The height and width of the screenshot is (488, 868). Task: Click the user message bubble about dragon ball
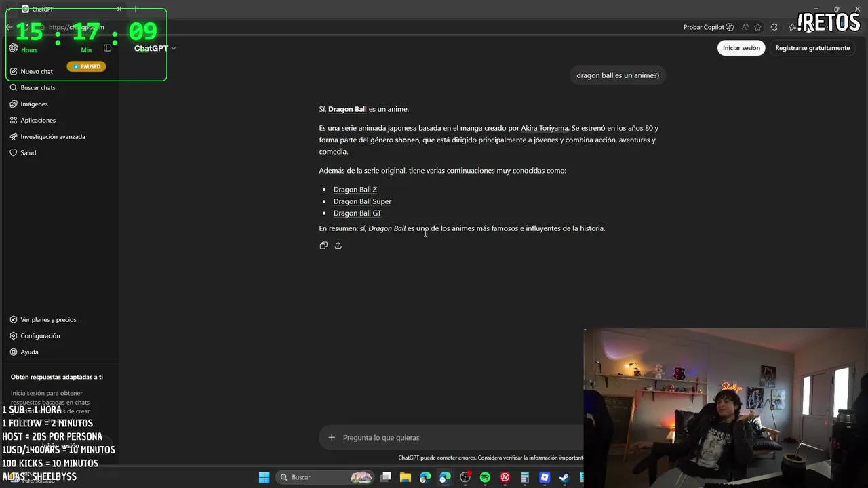click(x=618, y=75)
